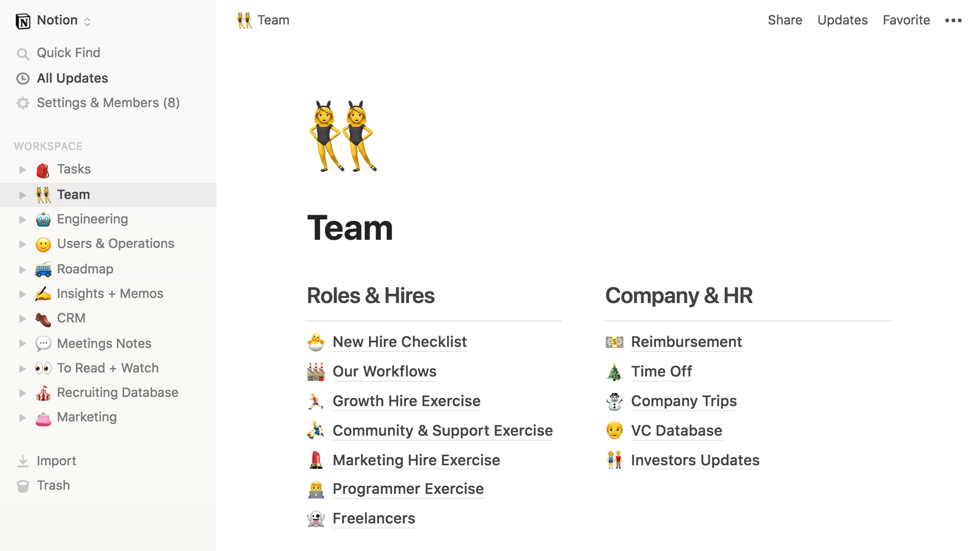Select the Favorite button
Screen dimensions: 980x551
tap(906, 20)
